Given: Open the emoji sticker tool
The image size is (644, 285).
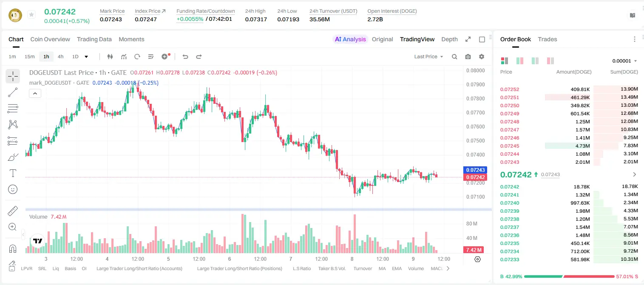Looking at the screenshot, I should 13,189.
